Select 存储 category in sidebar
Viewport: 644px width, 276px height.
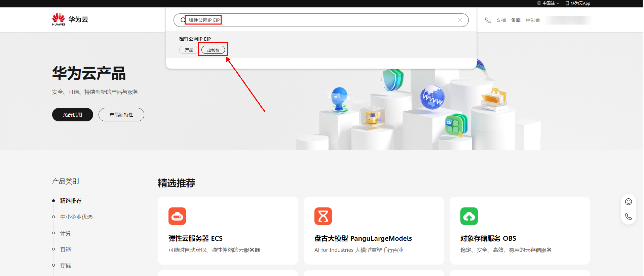(x=66, y=265)
